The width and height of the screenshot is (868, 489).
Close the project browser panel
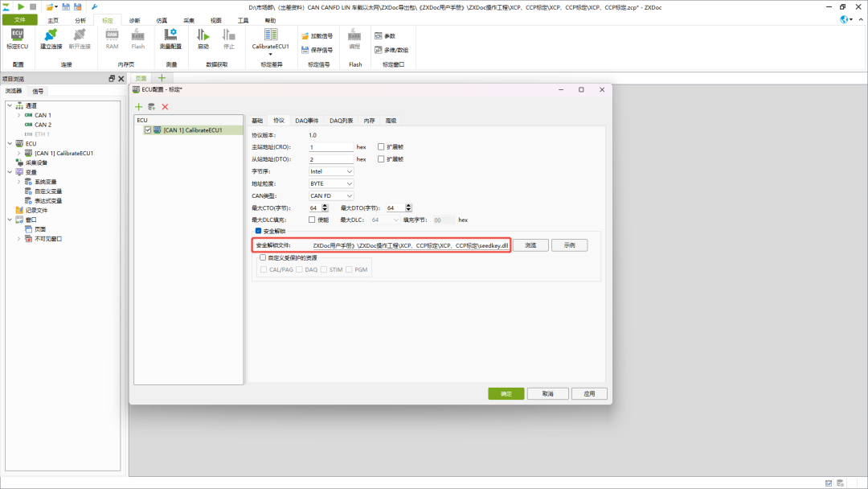point(121,79)
